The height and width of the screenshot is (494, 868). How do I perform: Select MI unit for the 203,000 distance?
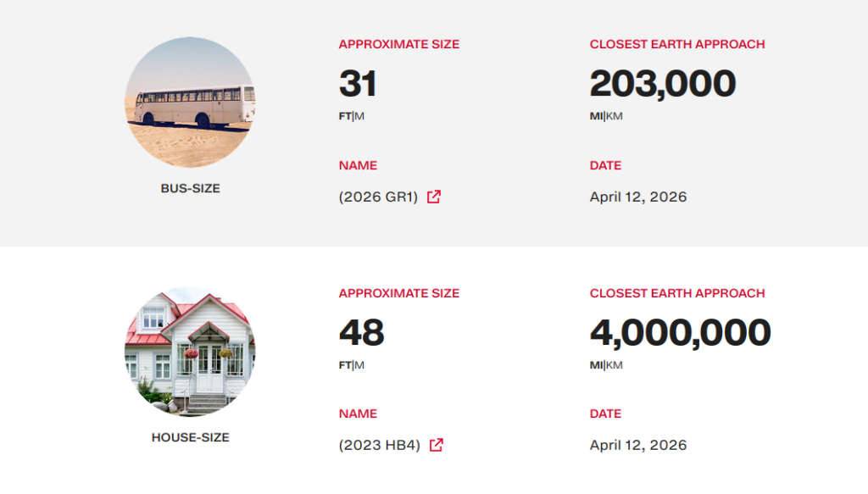596,116
